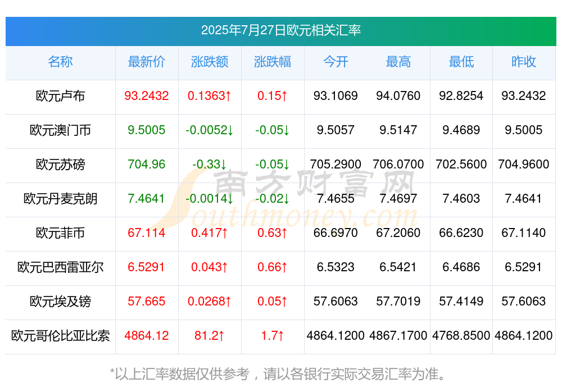Select latest price 57.665

(147, 302)
